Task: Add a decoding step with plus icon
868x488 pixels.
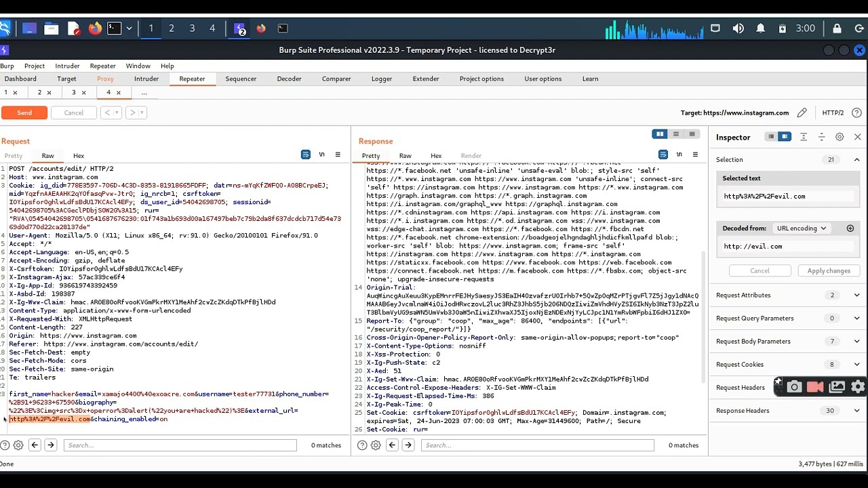Action: [x=850, y=228]
